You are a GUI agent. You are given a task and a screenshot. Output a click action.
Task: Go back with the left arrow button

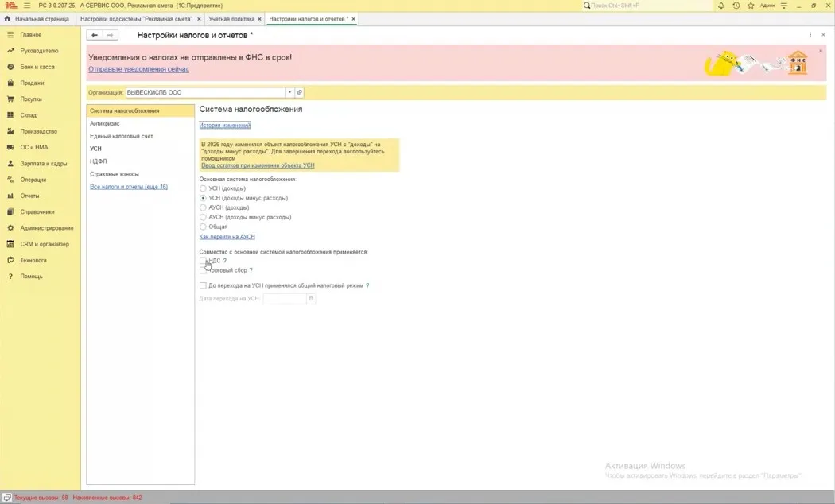click(x=95, y=35)
